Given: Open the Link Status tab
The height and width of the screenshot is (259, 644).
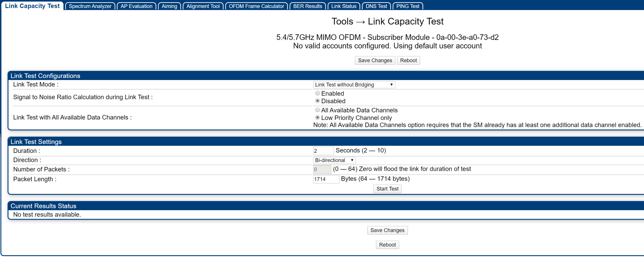Looking at the screenshot, I should (344, 6).
